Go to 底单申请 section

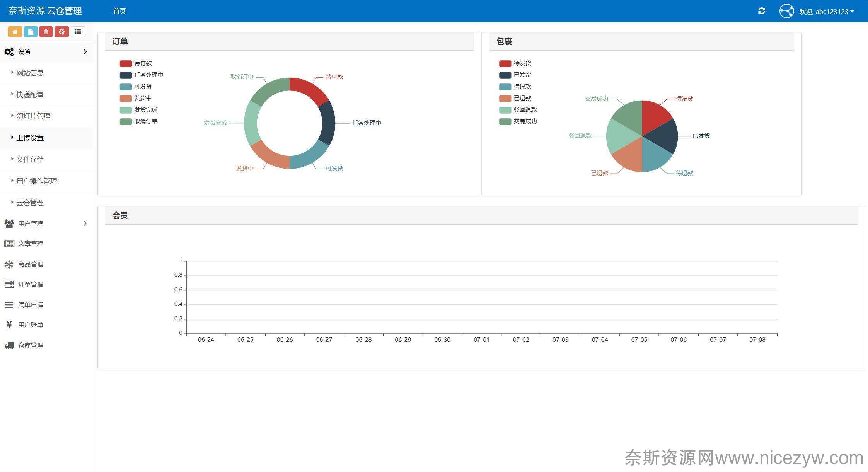tap(47, 305)
